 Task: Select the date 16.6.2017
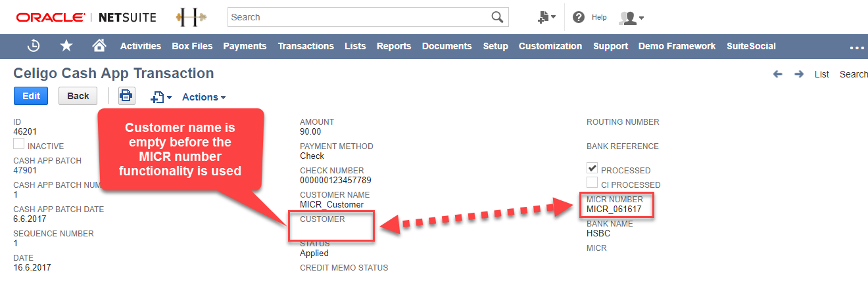point(32,267)
